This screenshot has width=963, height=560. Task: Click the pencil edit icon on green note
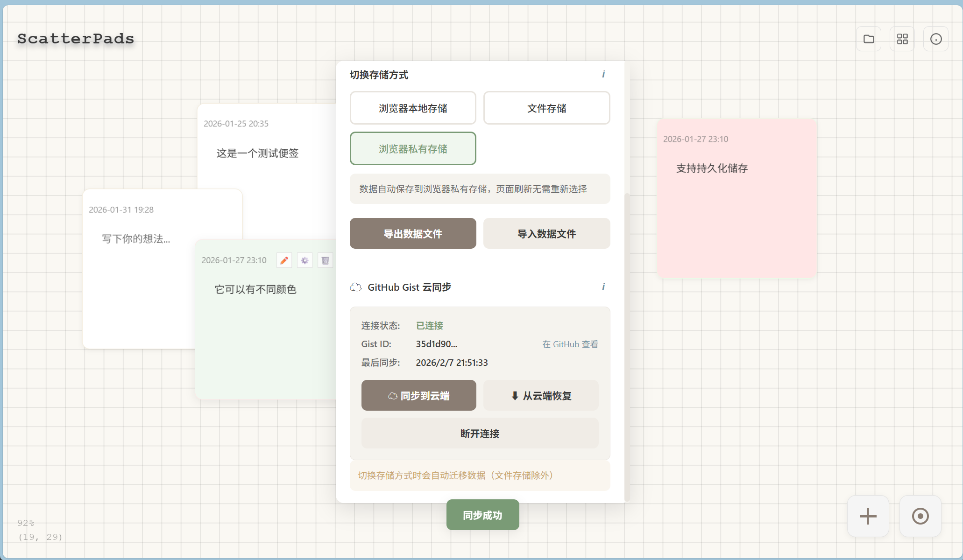284,260
